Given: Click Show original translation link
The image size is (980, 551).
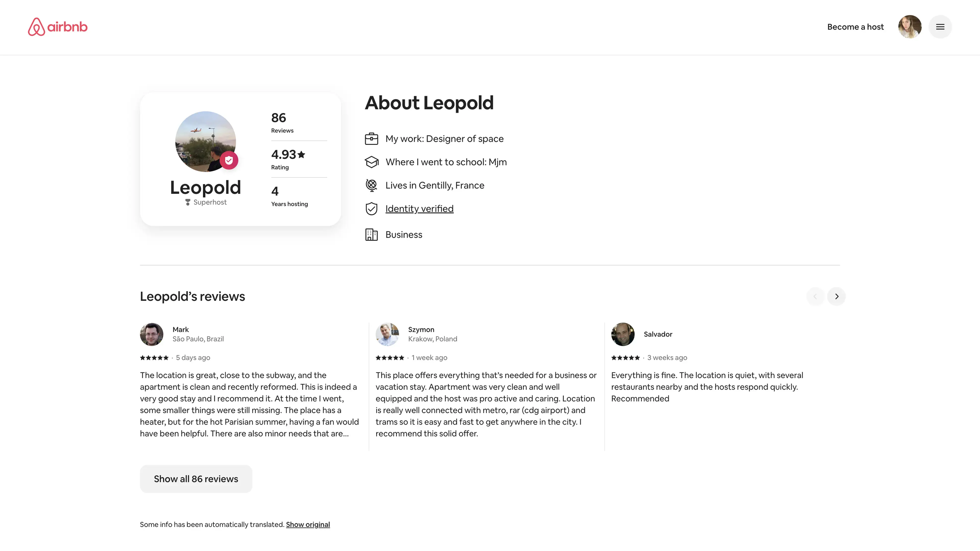Looking at the screenshot, I should [x=308, y=524].
